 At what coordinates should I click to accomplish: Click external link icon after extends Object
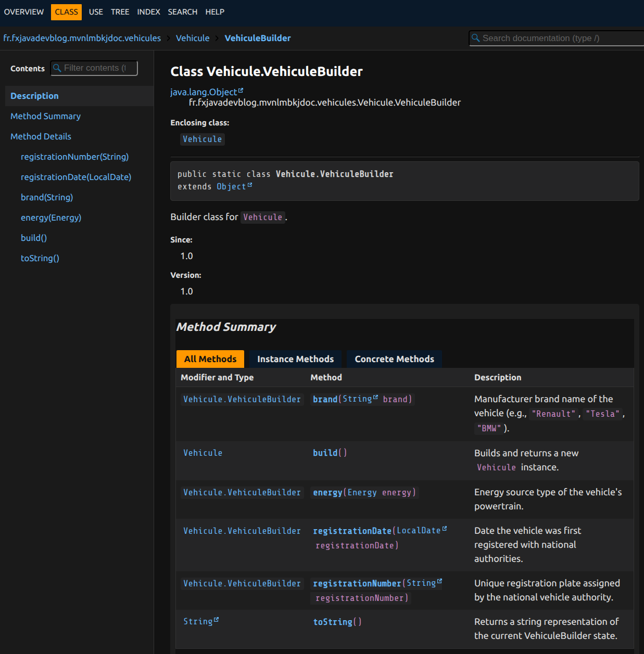[250, 185]
